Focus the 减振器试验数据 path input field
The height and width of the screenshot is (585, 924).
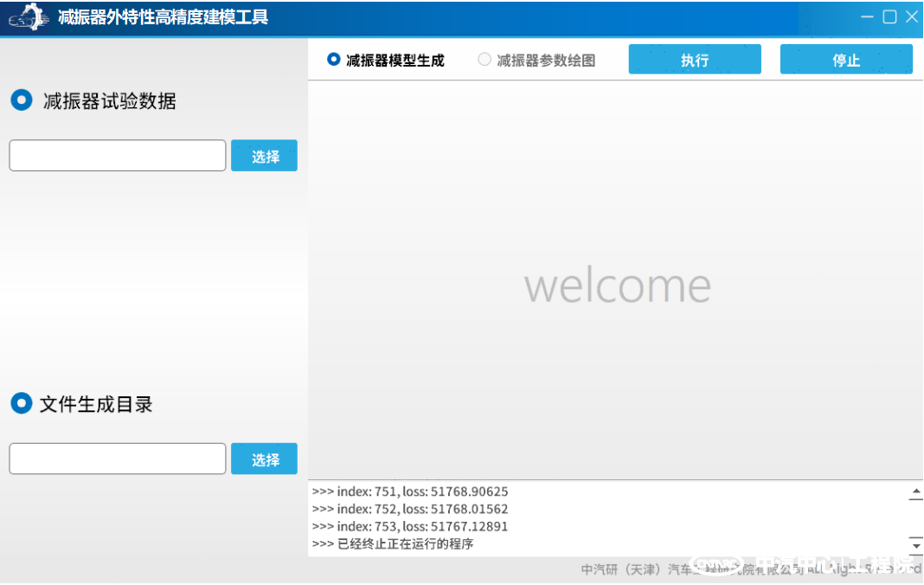point(118,156)
